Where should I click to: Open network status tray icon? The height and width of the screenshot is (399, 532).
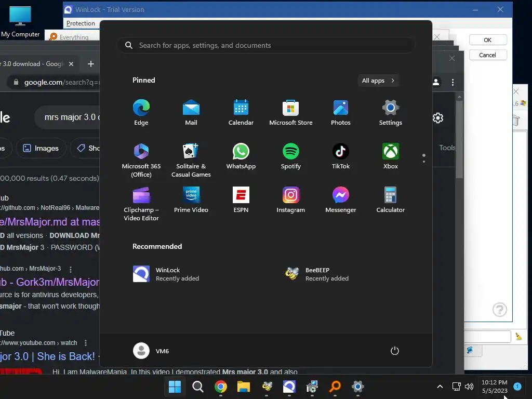(x=456, y=387)
